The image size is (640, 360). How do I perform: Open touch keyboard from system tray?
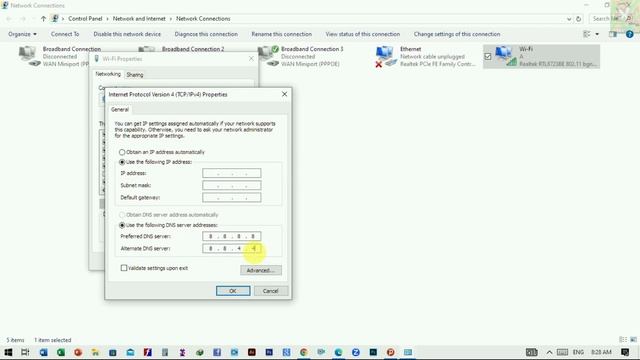pos(562,352)
